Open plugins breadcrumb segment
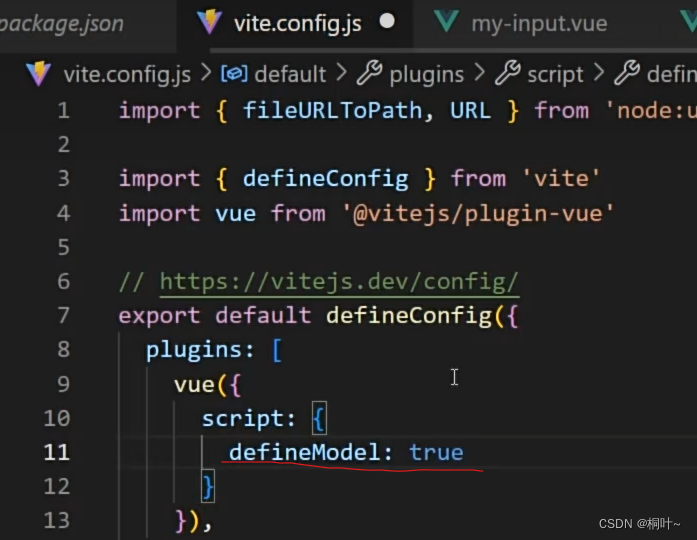 click(427, 74)
